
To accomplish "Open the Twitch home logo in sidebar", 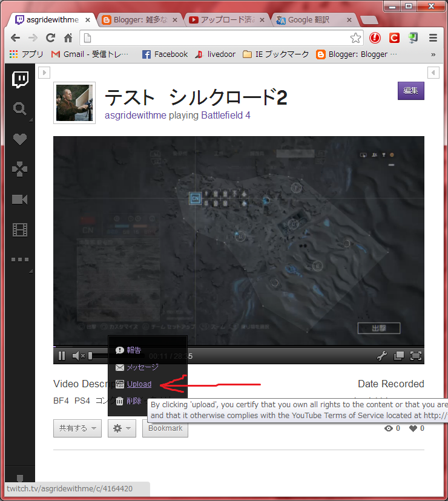I will tap(20, 79).
